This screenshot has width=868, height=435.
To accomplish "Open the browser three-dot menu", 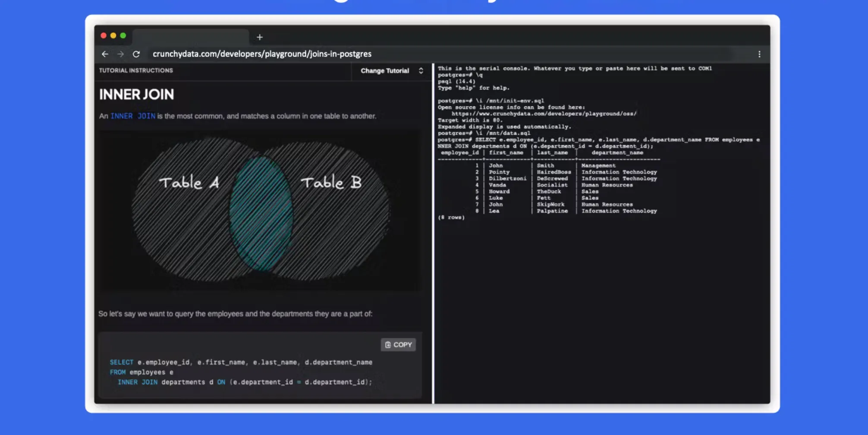I will [759, 54].
